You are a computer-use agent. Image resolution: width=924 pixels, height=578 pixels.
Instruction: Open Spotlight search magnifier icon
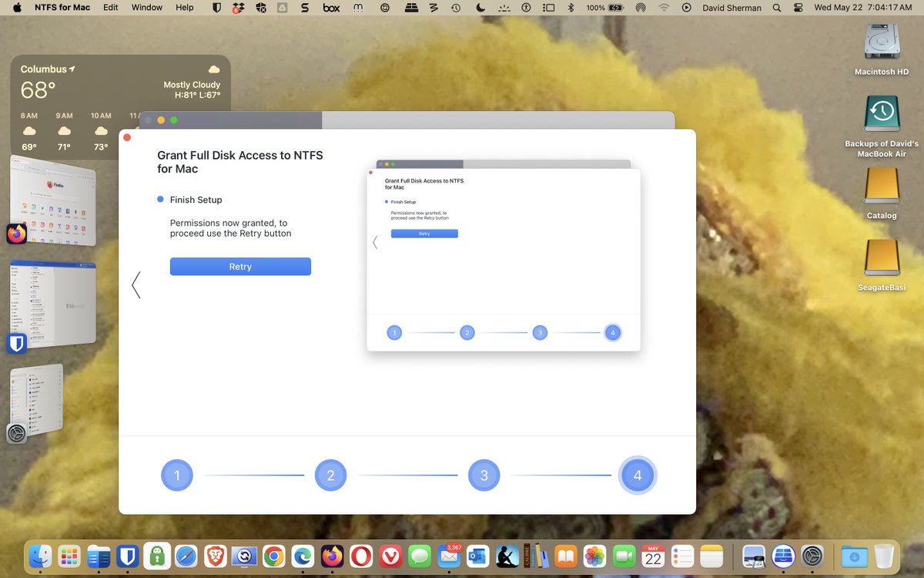pyautogui.click(x=776, y=8)
